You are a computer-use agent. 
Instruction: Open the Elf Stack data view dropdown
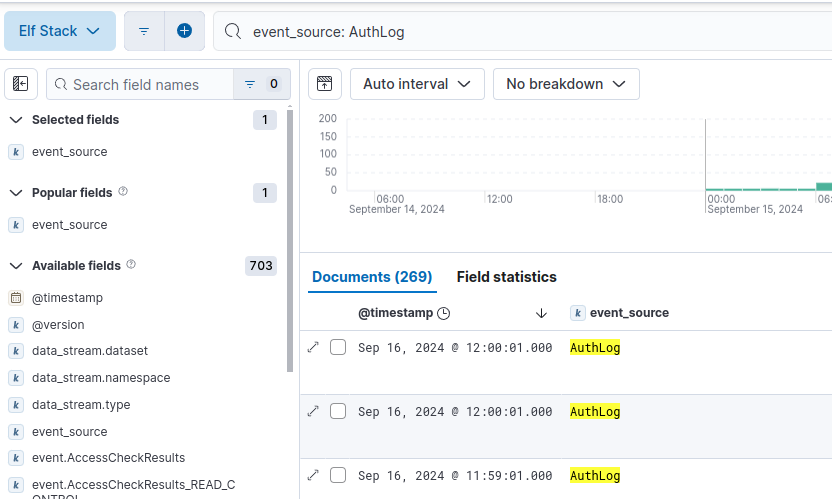(x=59, y=31)
